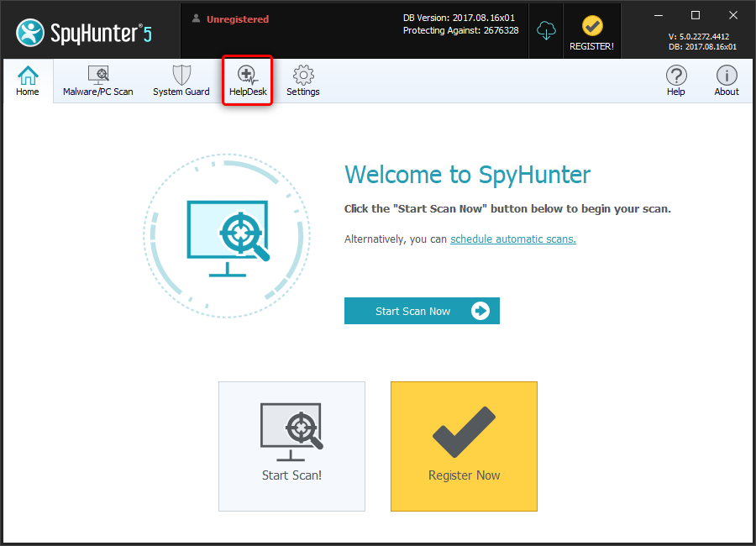Image resolution: width=756 pixels, height=546 pixels.
Task: Close the SpyHunter window
Action: pos(732,15)
